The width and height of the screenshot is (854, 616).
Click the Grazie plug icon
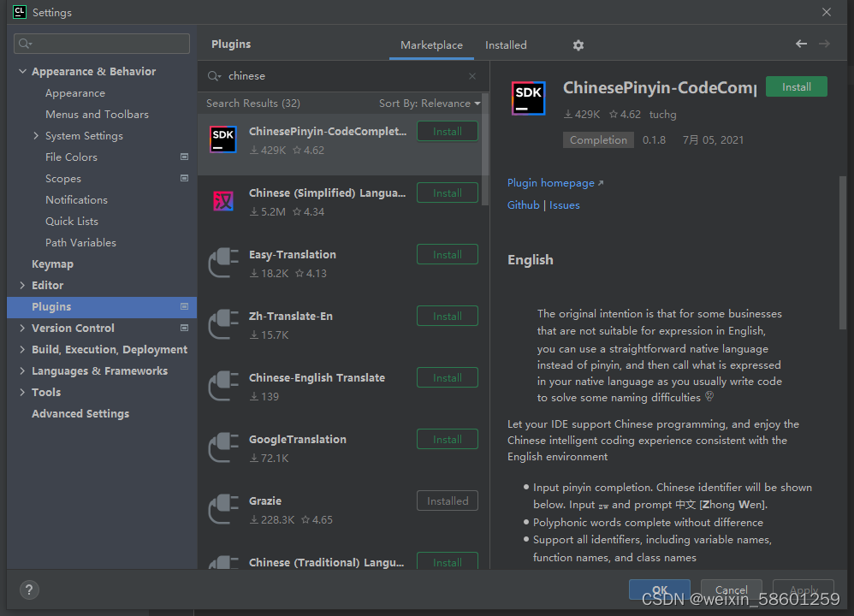pos(223,509)
